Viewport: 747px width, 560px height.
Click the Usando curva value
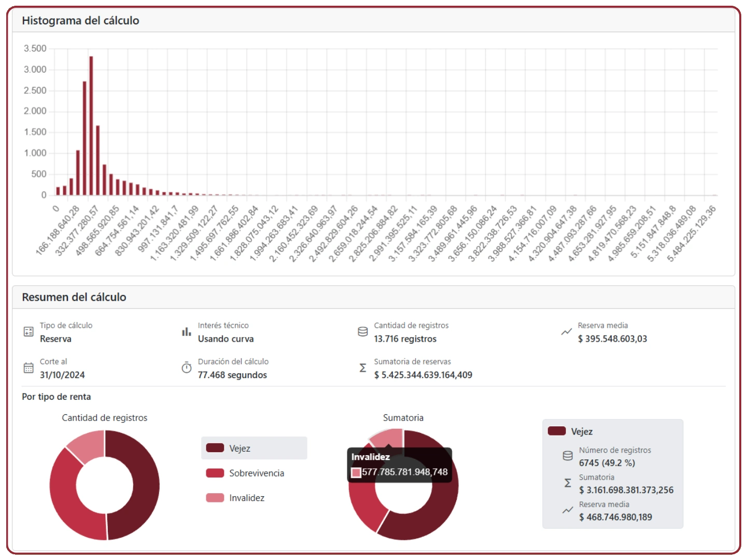226,339
